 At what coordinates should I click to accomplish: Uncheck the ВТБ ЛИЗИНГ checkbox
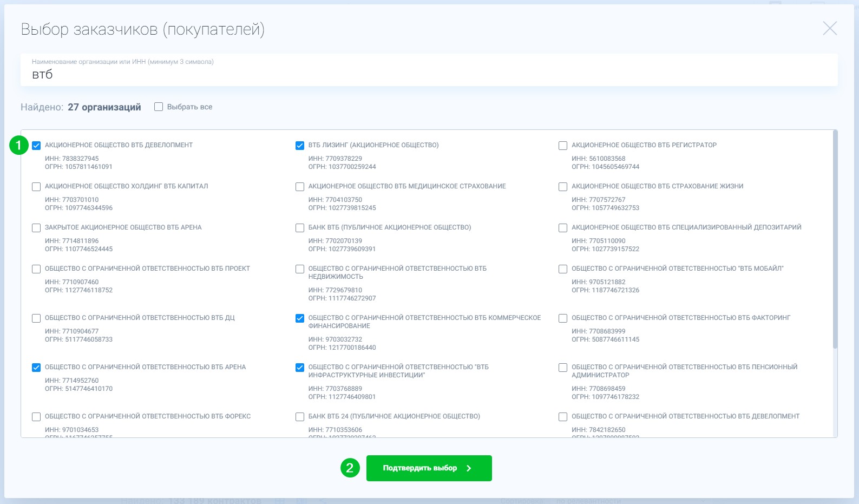click(300, 146)
